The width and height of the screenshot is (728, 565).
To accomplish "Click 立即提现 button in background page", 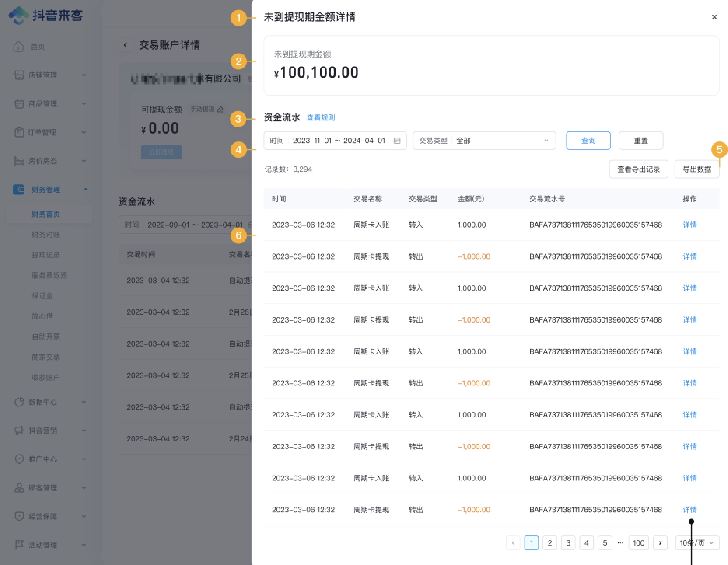I will (x=161, y=152).
